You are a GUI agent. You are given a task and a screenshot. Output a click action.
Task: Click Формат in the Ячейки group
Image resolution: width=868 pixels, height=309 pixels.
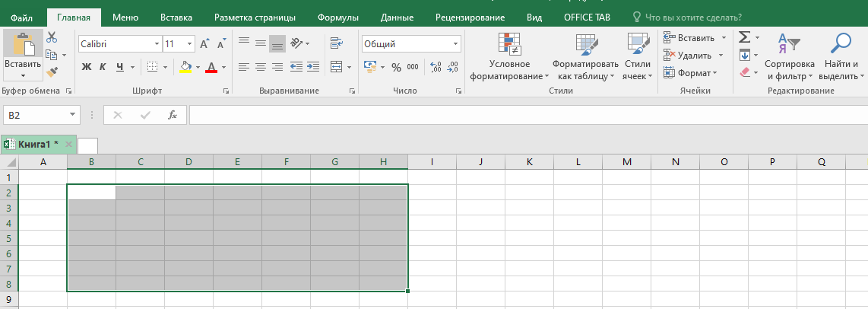coord(689,72)
